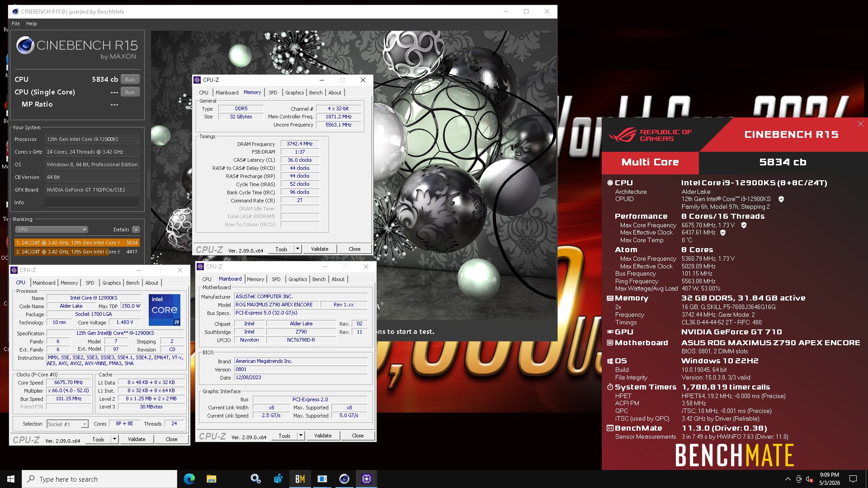868x488 pixels.
Task: Click the Details arrow button in Ranking
Action: click(x=136, y=230)
